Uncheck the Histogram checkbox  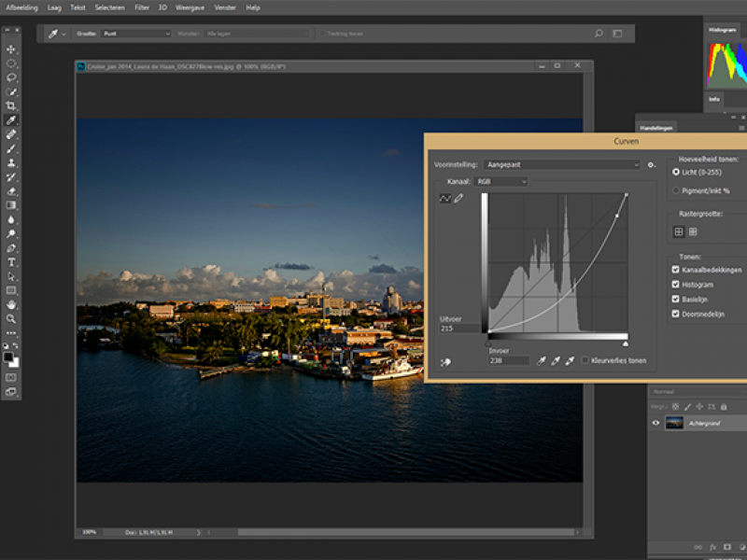point(676,285)
